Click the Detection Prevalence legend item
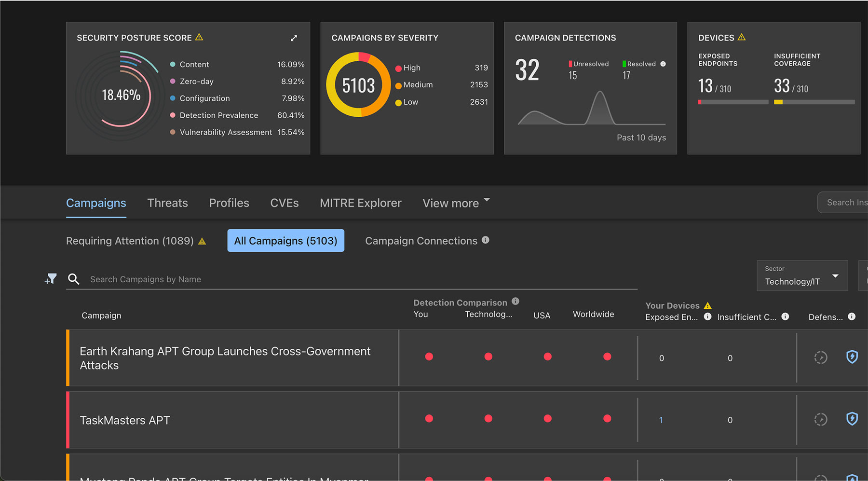The image size is (868, 481). pyautogui.click(x=237, y=115)
